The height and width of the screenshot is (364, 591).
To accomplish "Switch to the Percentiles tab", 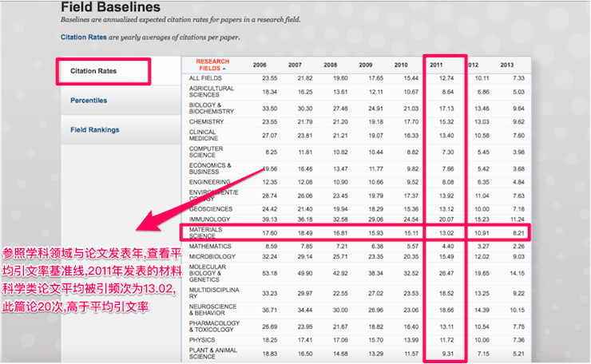I will 89,101.
